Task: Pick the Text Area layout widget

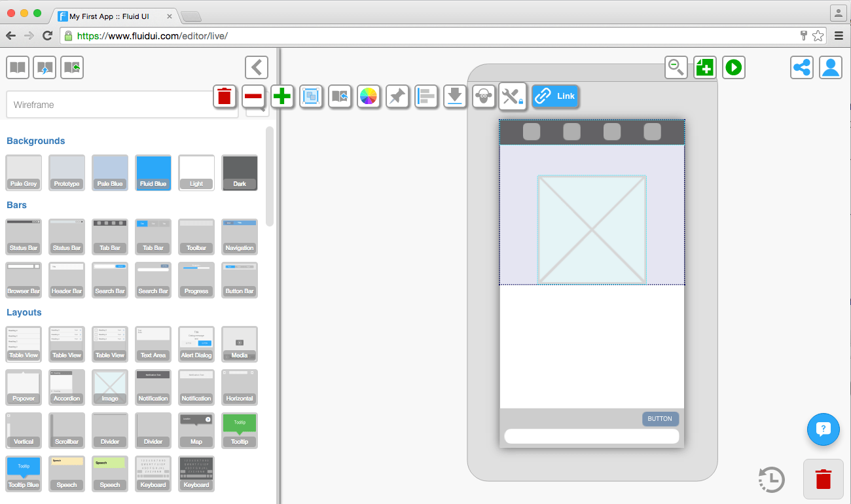Action: click(153, 344)
